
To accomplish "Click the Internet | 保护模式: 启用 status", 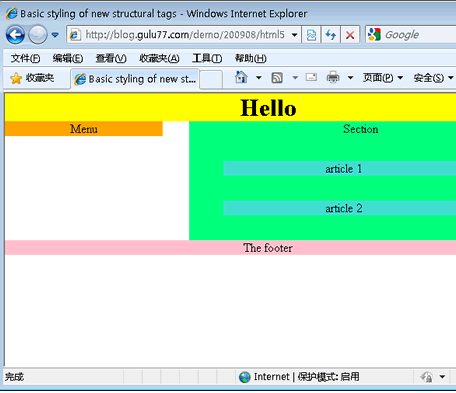I will (x=307, y=377).
